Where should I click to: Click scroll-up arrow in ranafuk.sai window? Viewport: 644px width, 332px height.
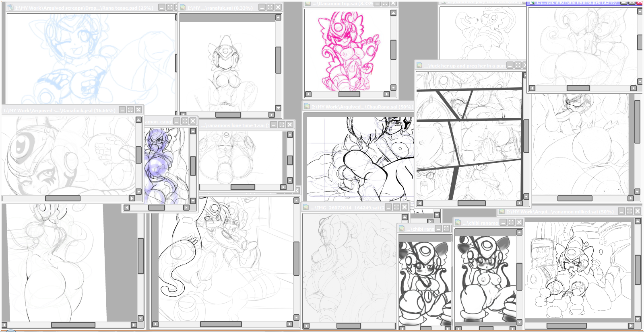coord(278,17)
